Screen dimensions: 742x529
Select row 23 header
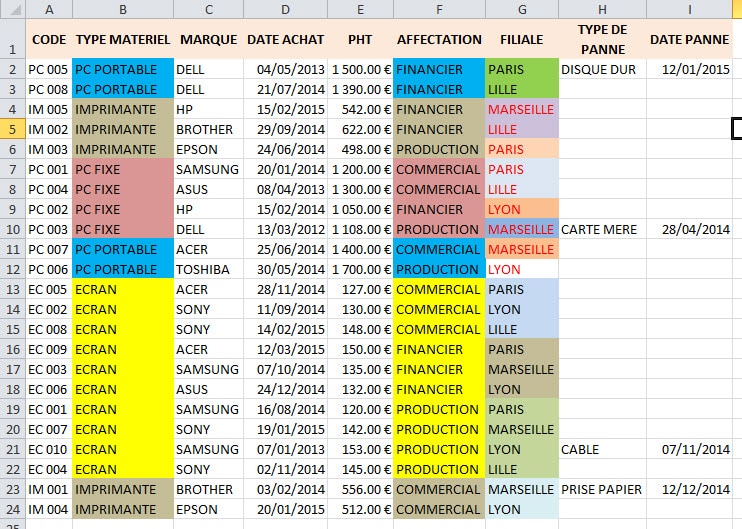(13, 489)
